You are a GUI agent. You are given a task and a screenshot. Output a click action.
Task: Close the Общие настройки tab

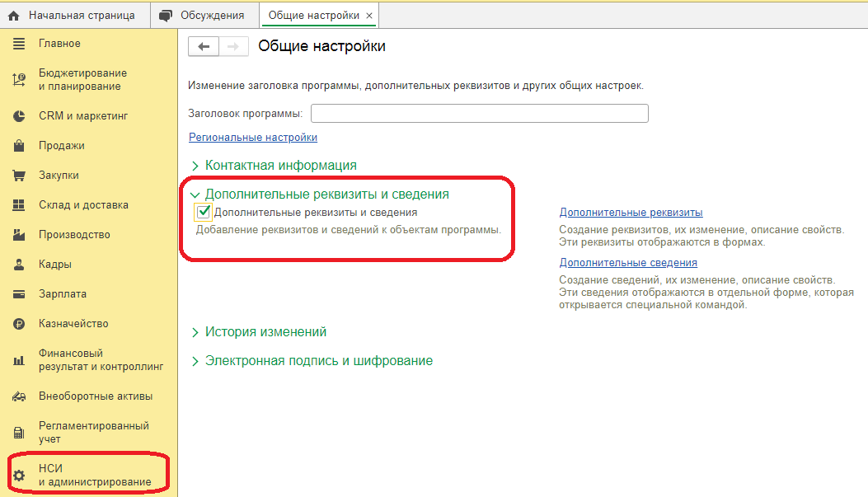369,16
